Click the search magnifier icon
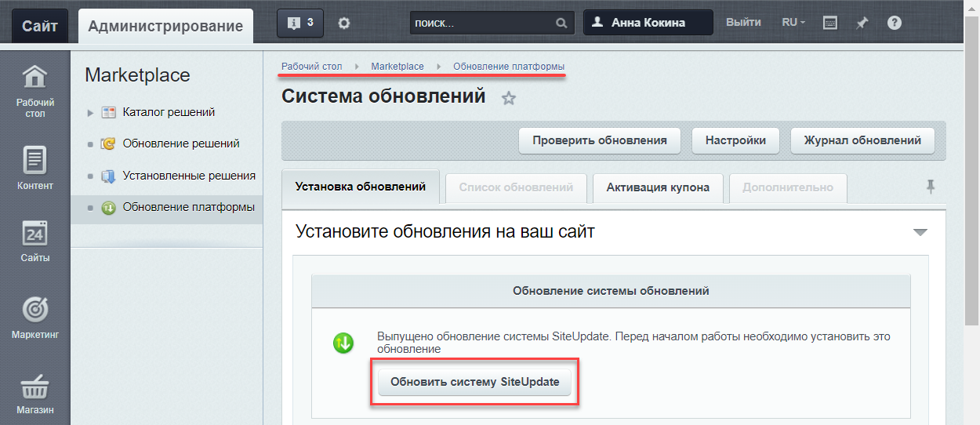This screenshot has height=425, width=980. [x=561, y=24]
